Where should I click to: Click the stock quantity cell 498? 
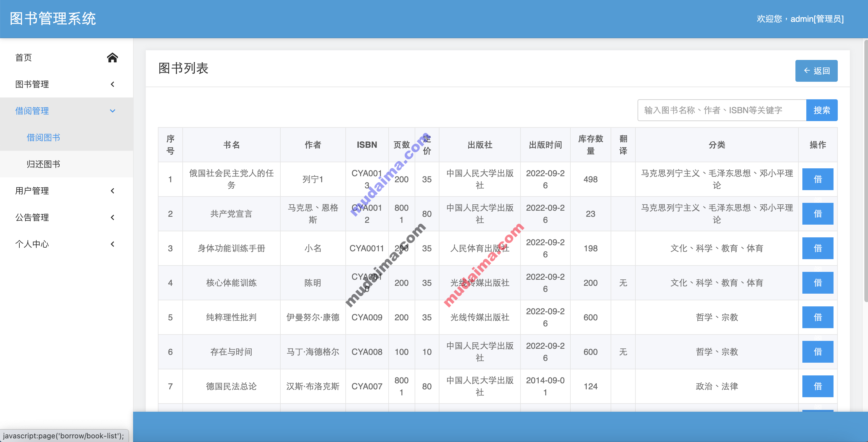tap(590, 179)
